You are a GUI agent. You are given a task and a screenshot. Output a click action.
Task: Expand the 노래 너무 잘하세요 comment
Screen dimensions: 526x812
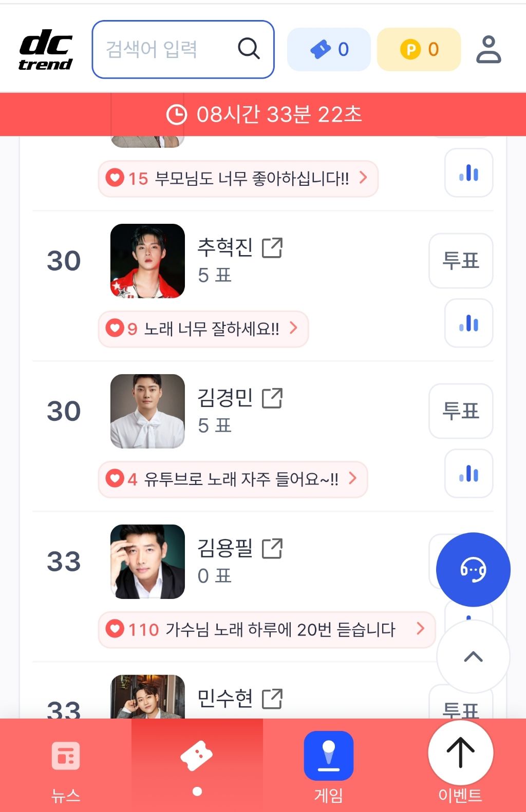tap(203, 328)
